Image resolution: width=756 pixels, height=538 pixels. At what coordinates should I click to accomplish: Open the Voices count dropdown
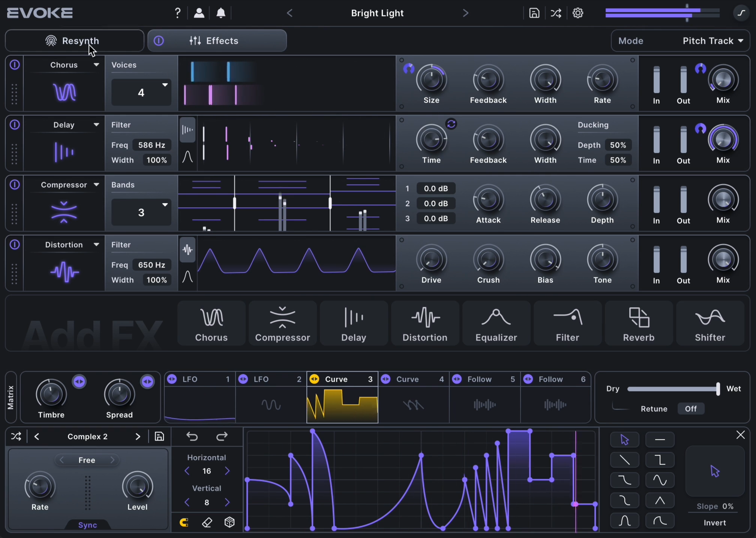point(141,92)
